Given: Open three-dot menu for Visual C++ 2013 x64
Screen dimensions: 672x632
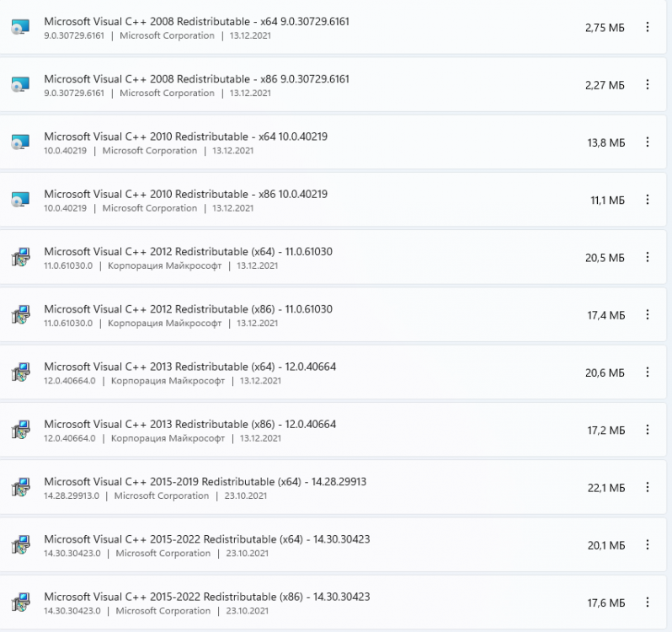Looking at the screenshot, I should pyautogui.click(x=648, y=372).
